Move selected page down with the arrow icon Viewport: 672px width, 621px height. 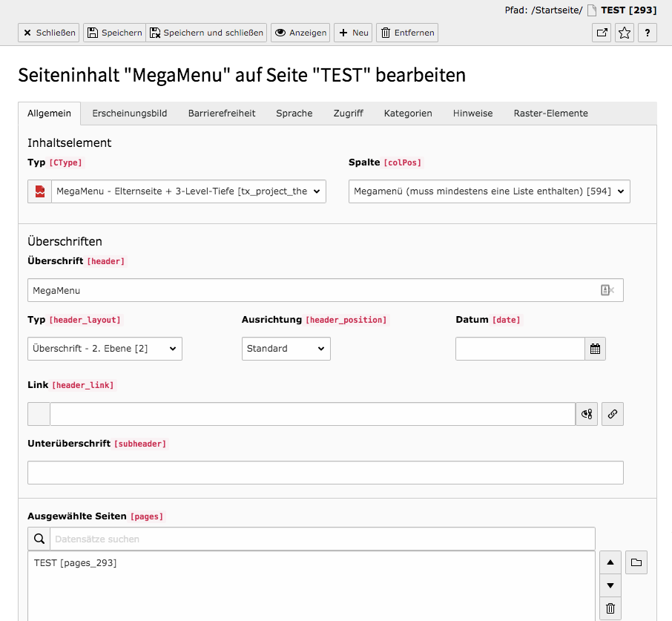coord(610,585)
